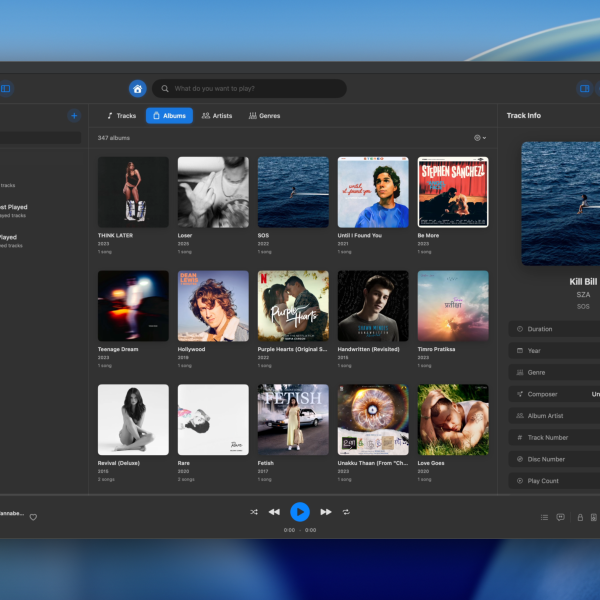Click the Album Artist row in Track Info
600x600 pixels.
pyautogui.click(x=554, y=416)
